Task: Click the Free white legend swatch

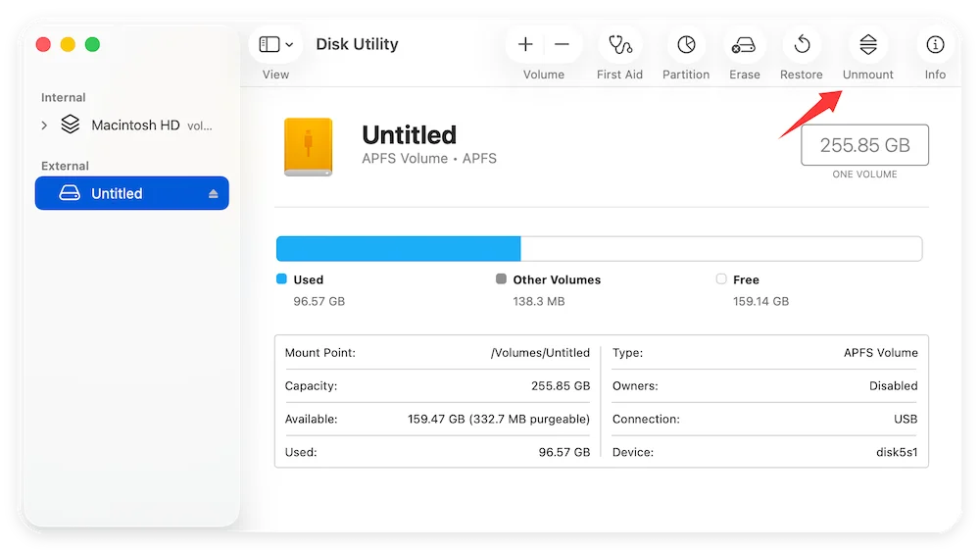Action: (x=721, y=279)
